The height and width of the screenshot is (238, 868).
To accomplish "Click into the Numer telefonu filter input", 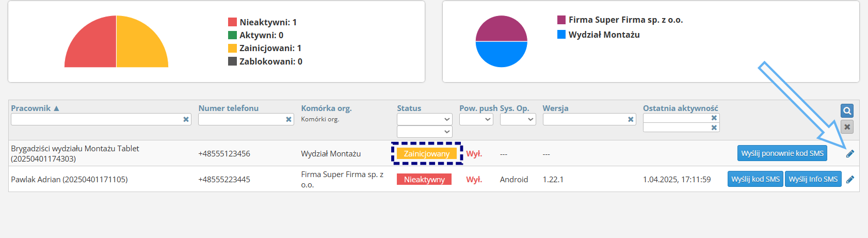I will (241, 119).
